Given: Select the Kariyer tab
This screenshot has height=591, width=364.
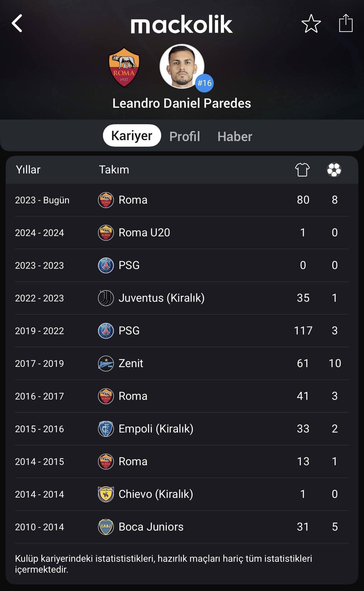Looking at the screenshot, I should (x=132, y=135).
